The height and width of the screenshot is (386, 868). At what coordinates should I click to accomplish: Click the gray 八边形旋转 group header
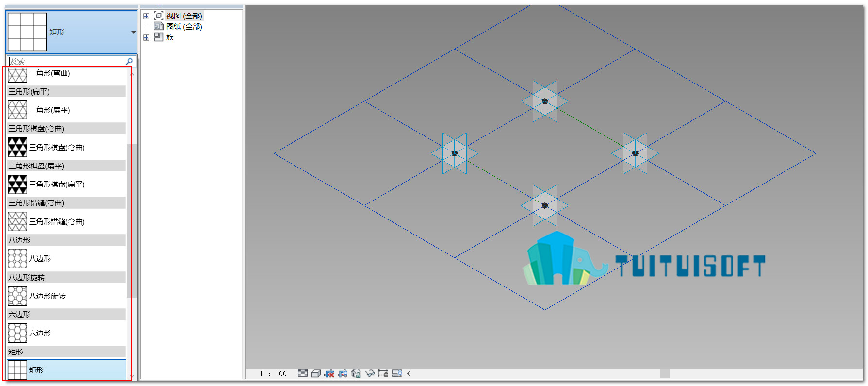click(x=66, y=277)
